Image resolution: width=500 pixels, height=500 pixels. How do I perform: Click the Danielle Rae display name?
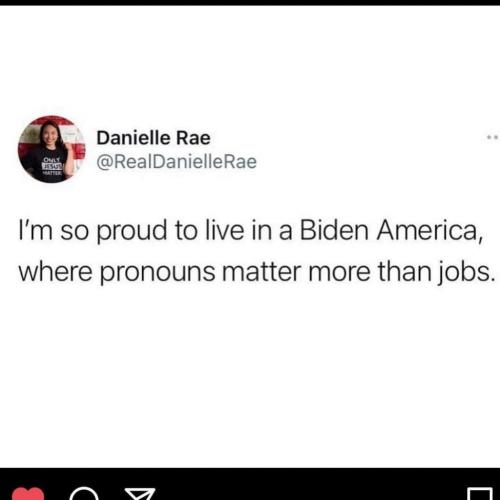click(154, 138)
